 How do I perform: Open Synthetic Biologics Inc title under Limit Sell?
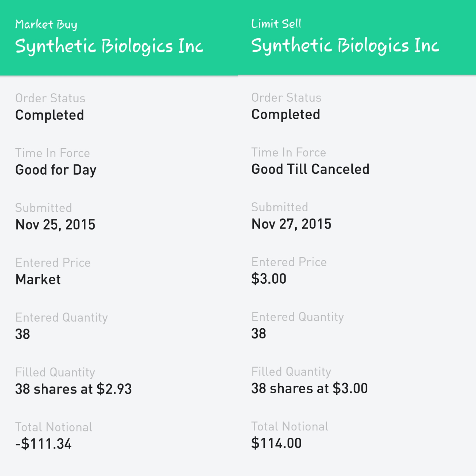(345, 46)
